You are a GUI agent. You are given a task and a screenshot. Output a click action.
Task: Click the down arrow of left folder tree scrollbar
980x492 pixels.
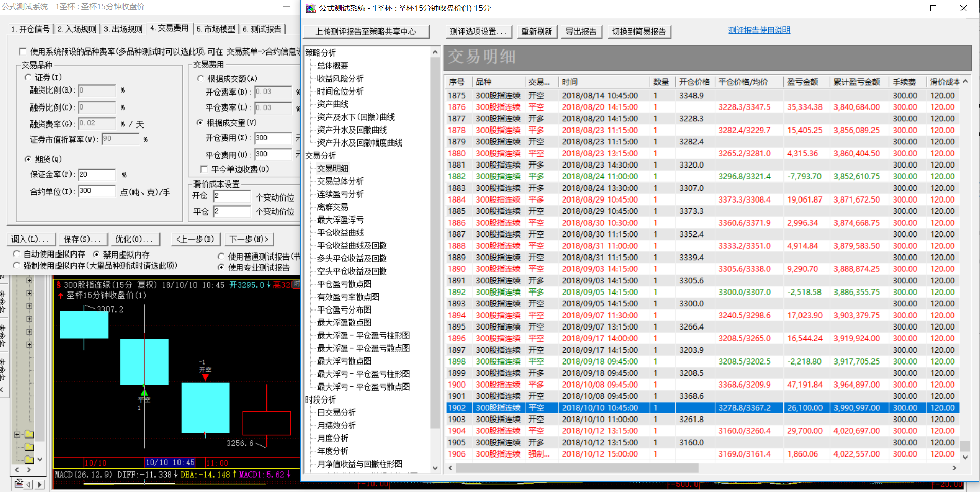click(40, 459)
